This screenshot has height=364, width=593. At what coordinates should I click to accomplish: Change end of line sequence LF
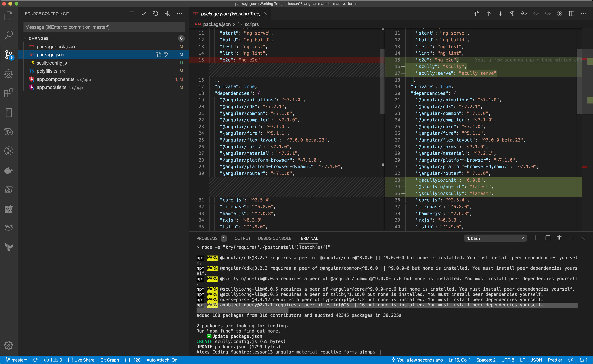522,360
